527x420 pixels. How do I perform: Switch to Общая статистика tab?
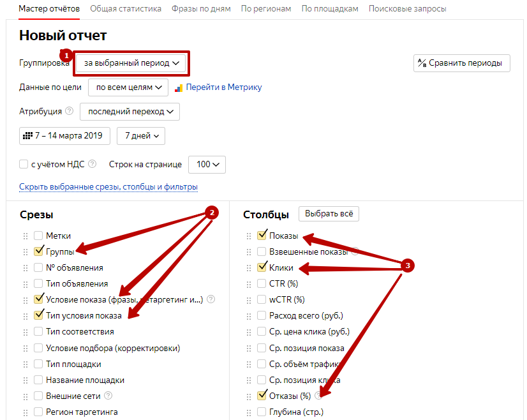[126, 9]
